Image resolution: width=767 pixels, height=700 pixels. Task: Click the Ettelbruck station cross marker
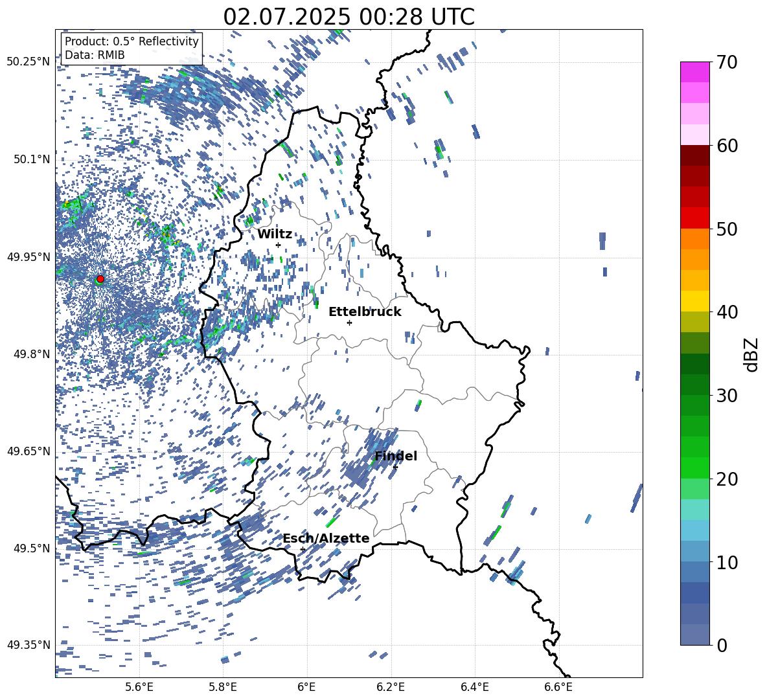pyautogui.click(x=349, y=322)
